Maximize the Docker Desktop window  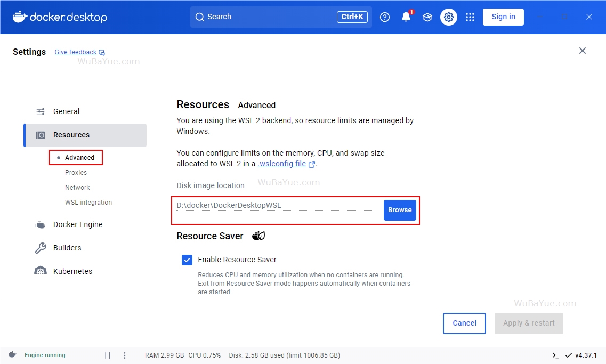[x=564, y=17]
